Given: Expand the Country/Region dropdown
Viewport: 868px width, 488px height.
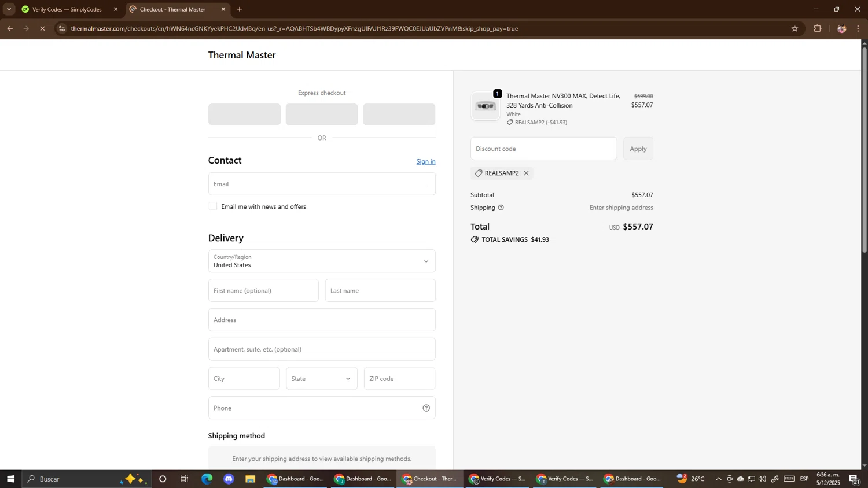Looking at the screenshot, I should pos(322,261).
